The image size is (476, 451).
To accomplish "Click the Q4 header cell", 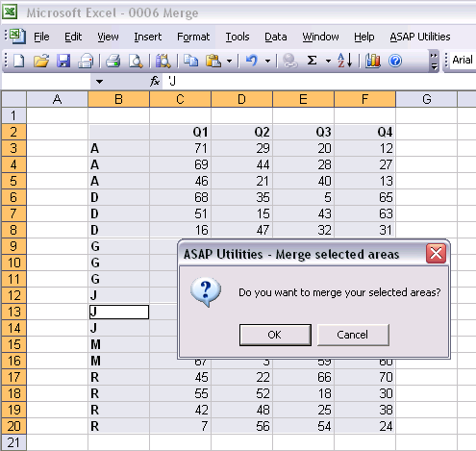I will pyautogui.click(x=364, y=132).
